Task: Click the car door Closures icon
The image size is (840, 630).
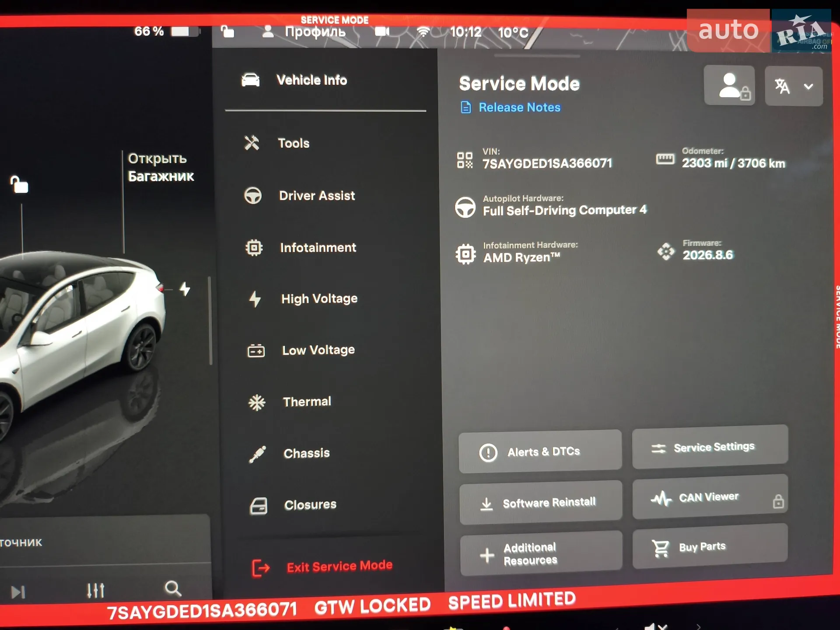Action: [258, 506]
